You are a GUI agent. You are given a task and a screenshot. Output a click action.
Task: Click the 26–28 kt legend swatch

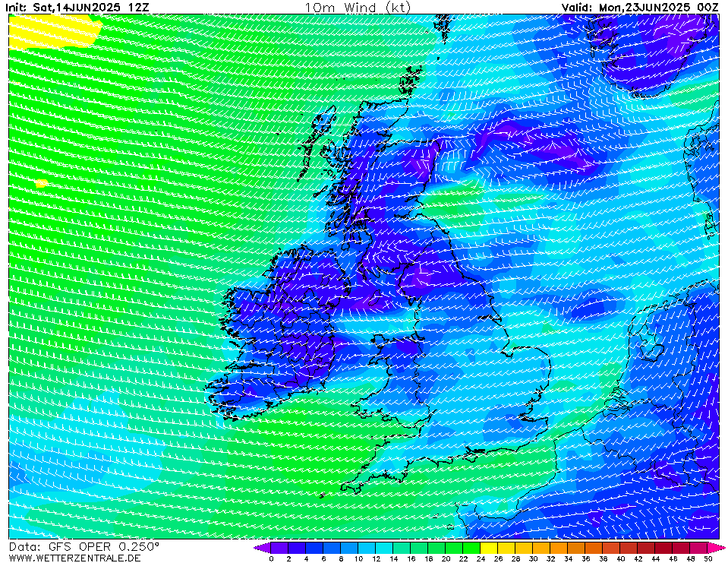(x=507, y=547)
